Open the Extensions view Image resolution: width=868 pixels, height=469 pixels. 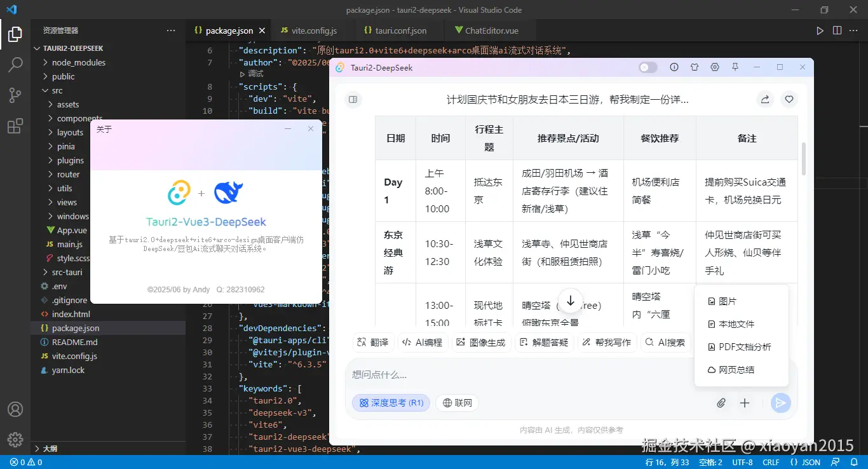pos(15,126)
